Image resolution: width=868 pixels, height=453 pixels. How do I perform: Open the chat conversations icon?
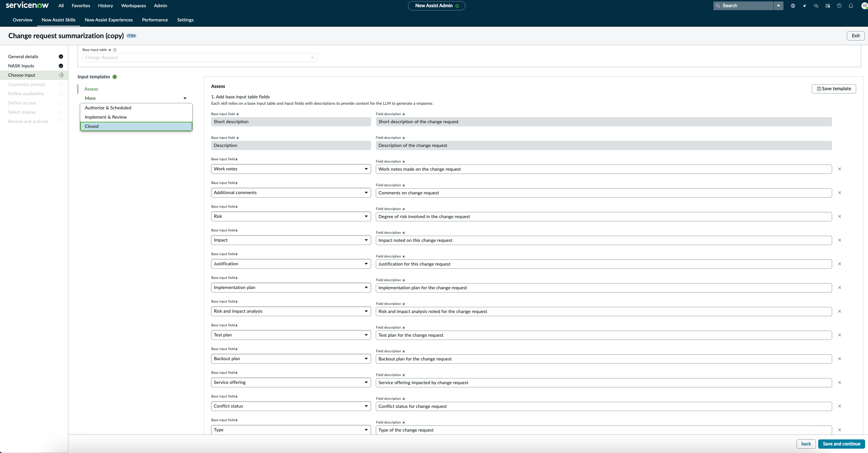pyautogui.click(x=816, y=6)
